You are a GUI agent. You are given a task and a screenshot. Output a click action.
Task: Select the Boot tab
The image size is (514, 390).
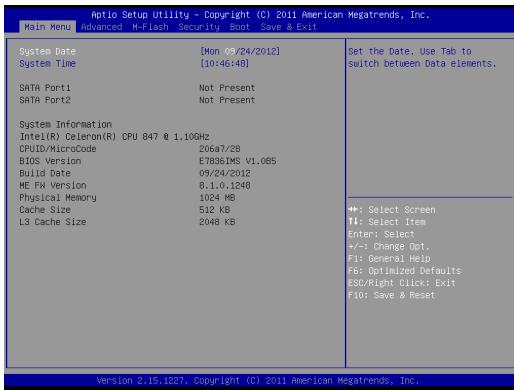[240, 27]
